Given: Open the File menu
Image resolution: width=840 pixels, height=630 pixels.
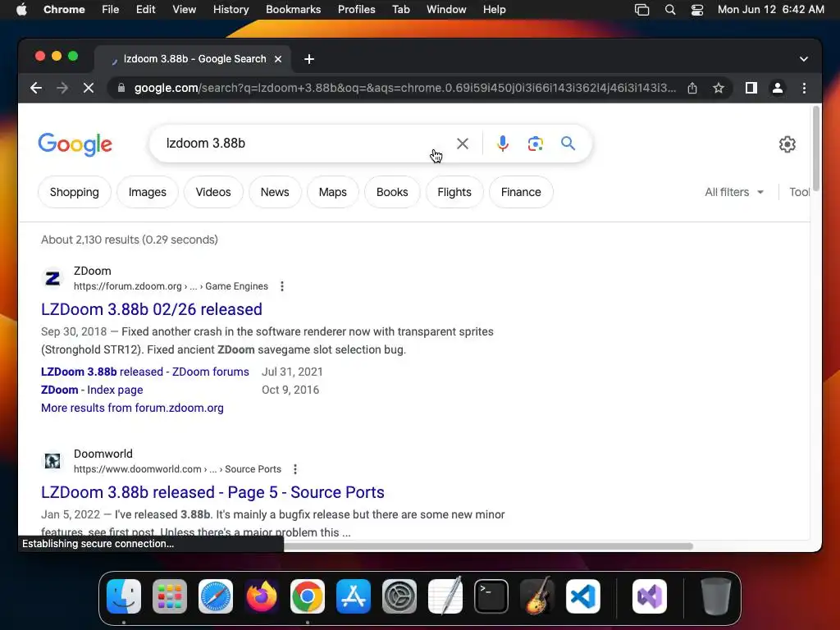Looking at the screenshot, I should 111,10.
